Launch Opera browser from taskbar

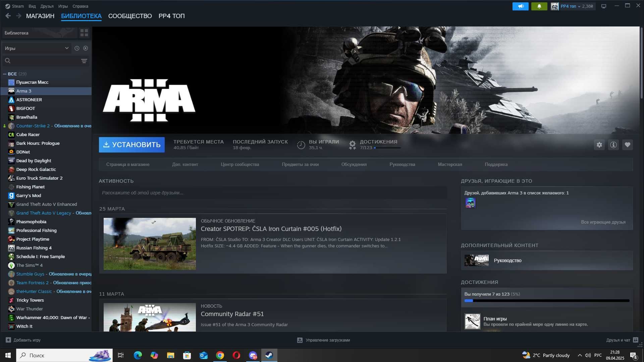pyautogui.click(x=236, y=355)
